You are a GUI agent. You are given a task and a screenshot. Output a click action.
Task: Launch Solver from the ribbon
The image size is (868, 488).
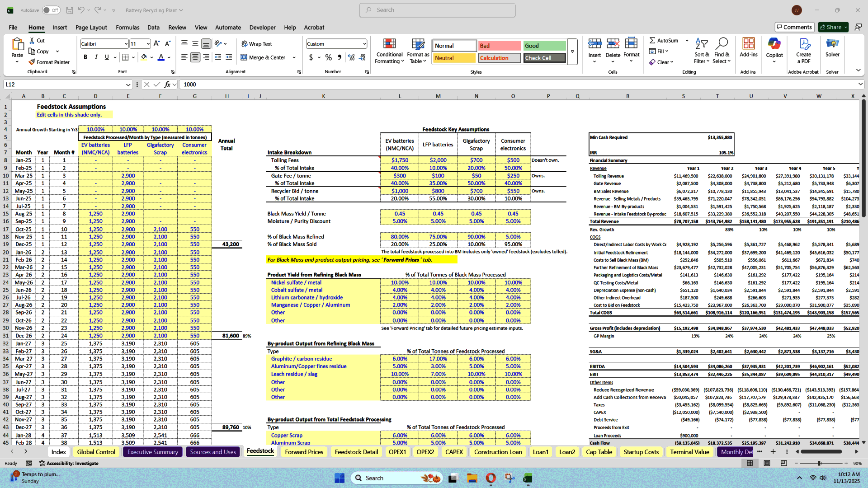point(832,50)
